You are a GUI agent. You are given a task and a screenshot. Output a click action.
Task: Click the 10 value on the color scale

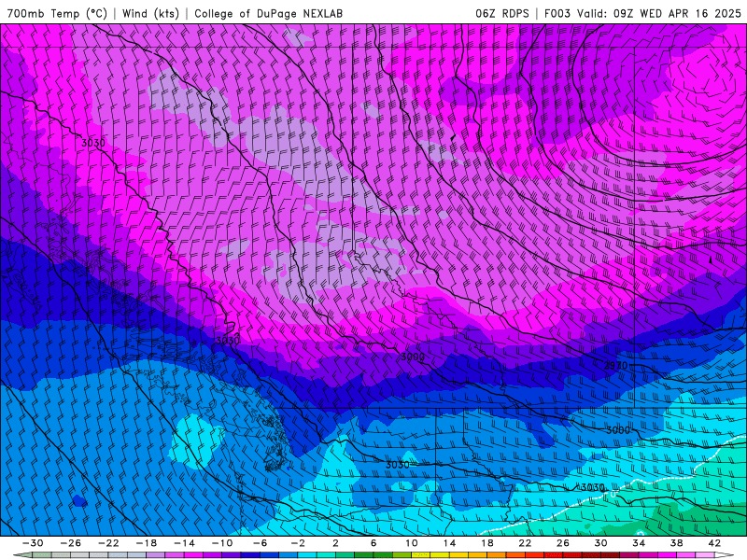(411, 543)
